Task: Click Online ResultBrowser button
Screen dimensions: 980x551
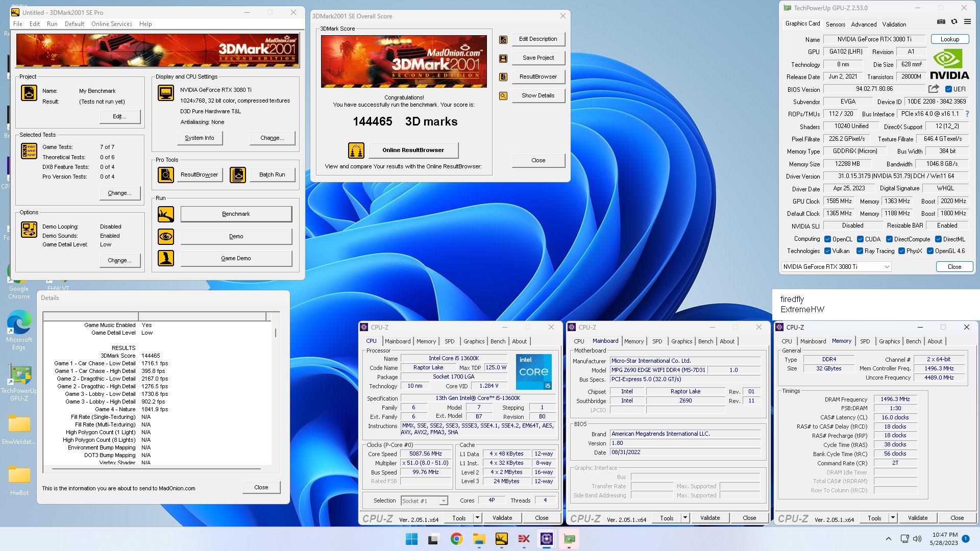Action: (413, 151)
